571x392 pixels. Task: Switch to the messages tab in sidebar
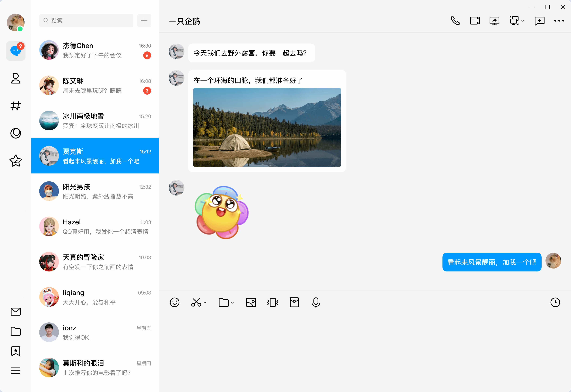pyautogui.click(x=16, y=51)
